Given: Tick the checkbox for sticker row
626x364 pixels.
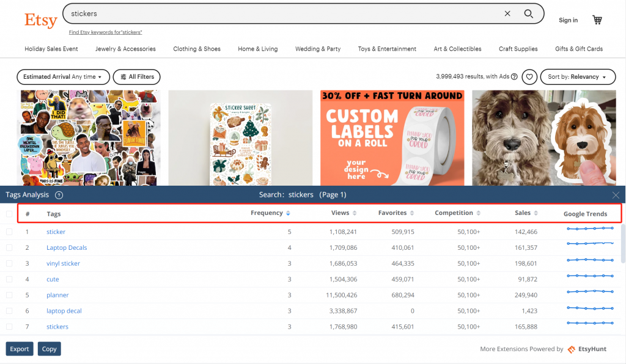Looking at the screenshot, I should click(x=9, y=232).
